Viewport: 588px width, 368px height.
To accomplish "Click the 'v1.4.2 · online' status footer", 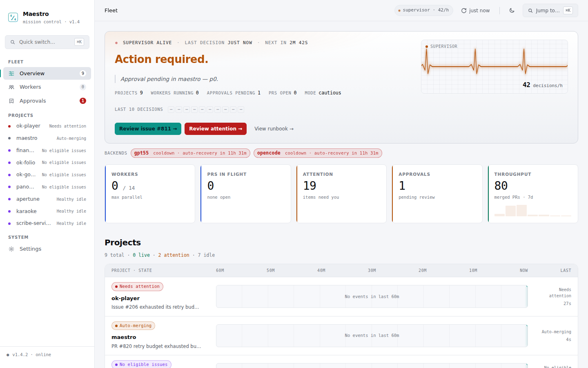I will [29, 355].
